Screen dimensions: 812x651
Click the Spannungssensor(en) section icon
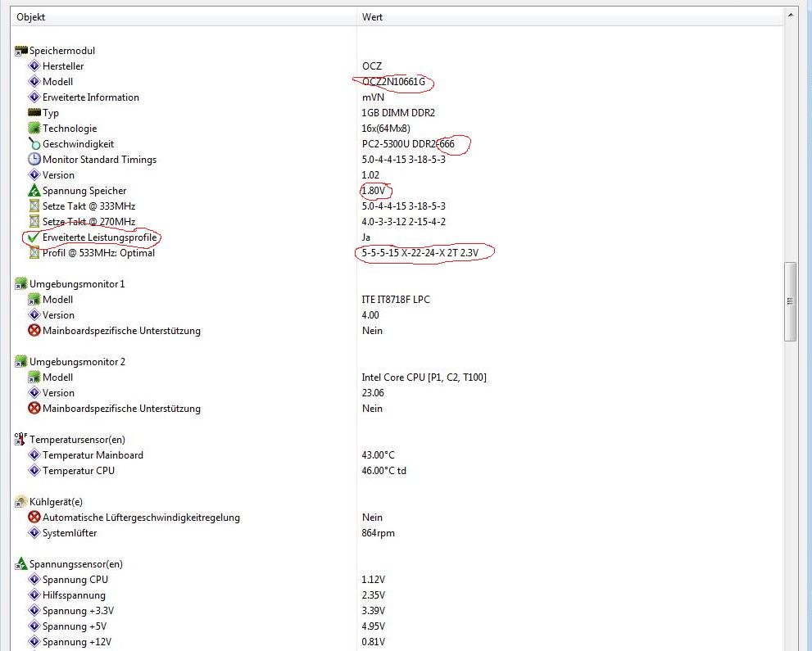[20, 563]
